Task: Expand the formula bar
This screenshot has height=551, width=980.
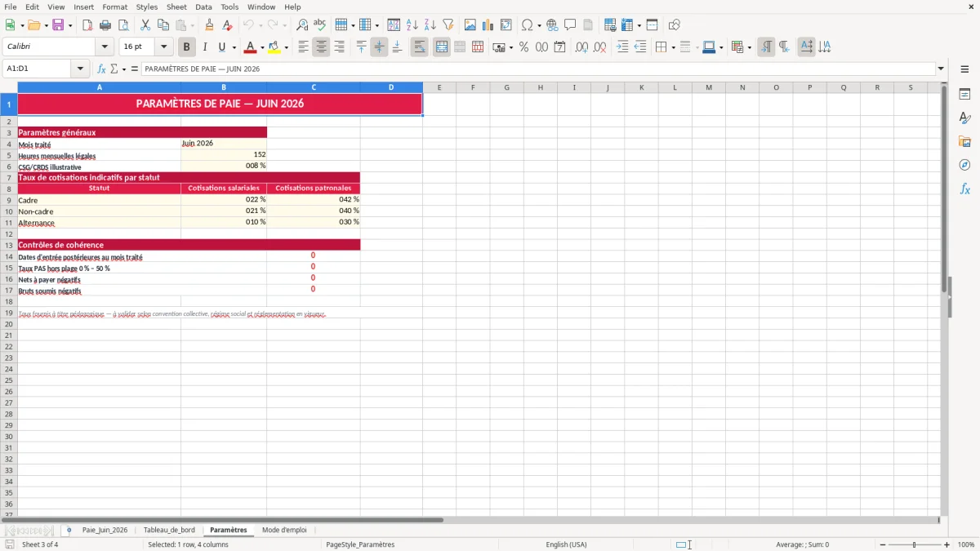Action: [941, 69]
